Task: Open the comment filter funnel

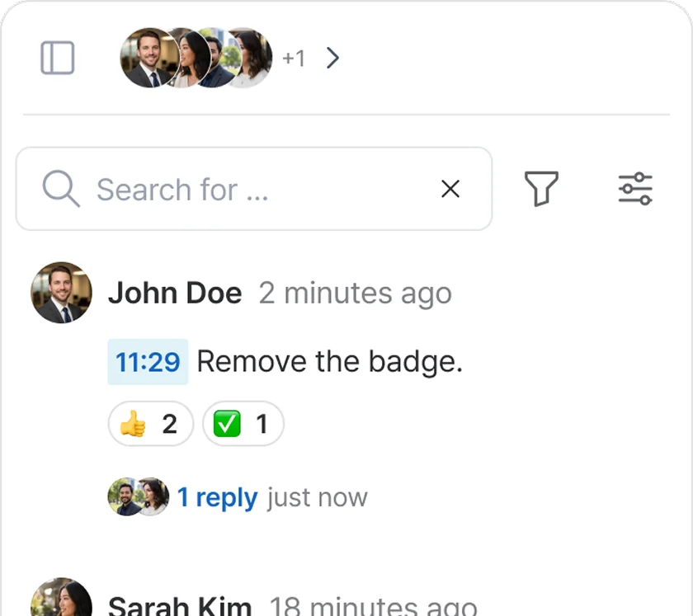Action: pos(541,189)
